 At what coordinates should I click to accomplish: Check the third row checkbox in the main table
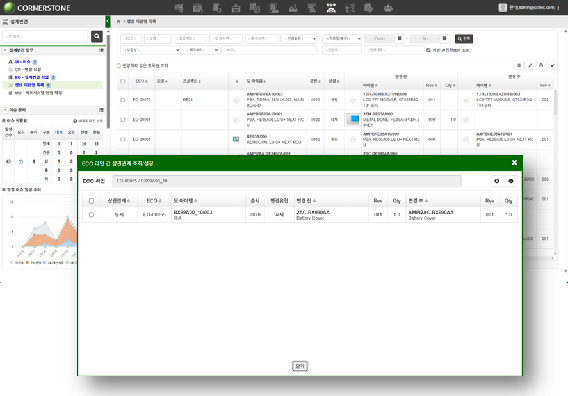(122, 139)
